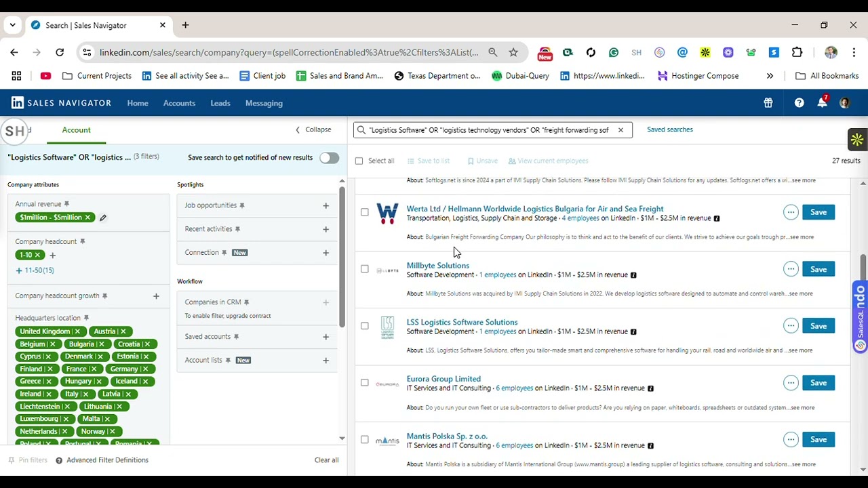The height and width of the screenshot is (488, 868).
Task: Open more options for LSS Logistics row
Action: pyautogui.click(x=791, y=326)
